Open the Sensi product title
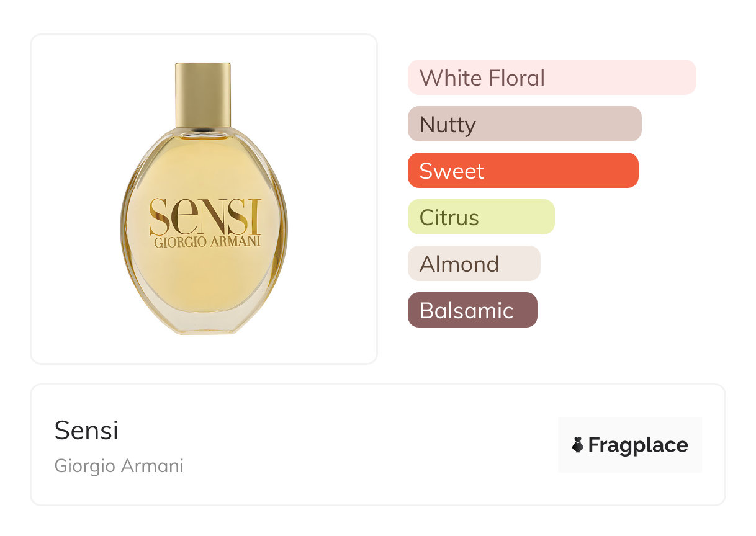 (x=86, y=431)
